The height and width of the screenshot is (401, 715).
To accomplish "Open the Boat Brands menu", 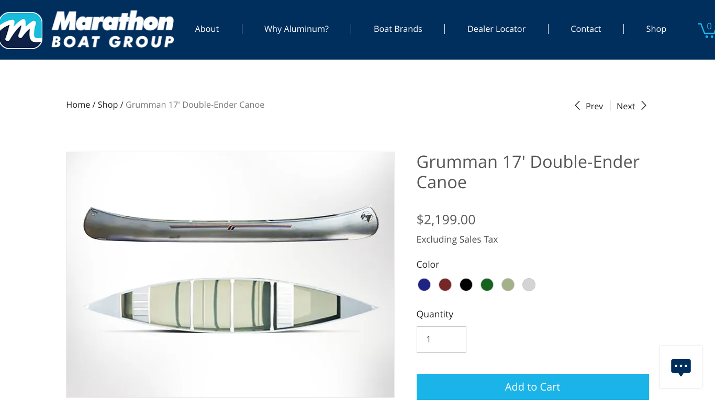I will (x=398, y=29).
